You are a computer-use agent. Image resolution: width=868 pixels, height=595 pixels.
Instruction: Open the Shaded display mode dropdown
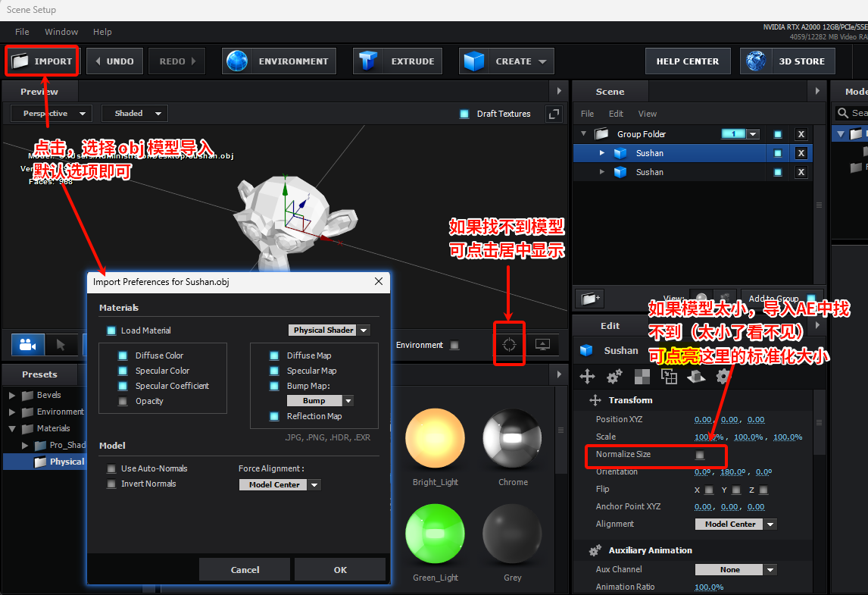point(135,114)
